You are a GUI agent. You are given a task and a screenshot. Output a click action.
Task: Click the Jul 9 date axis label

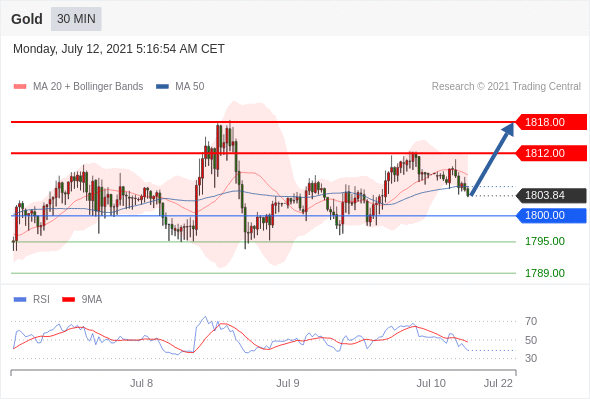pos(288,383)
